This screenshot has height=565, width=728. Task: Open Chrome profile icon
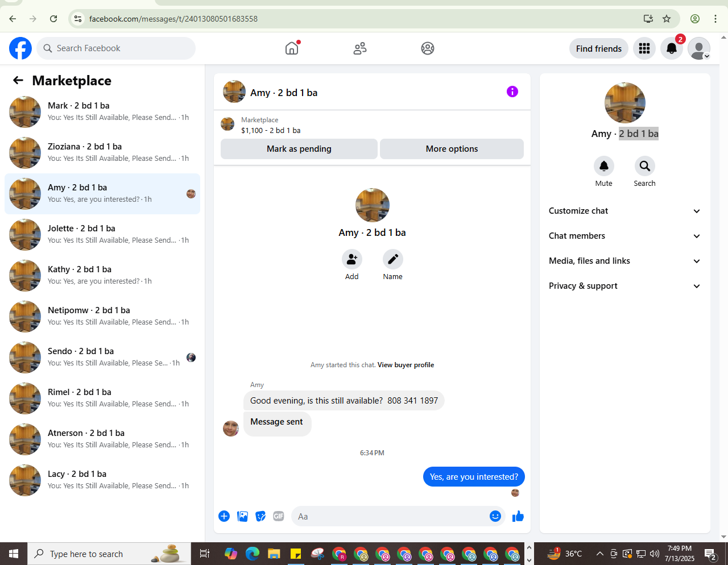[695, 19]
